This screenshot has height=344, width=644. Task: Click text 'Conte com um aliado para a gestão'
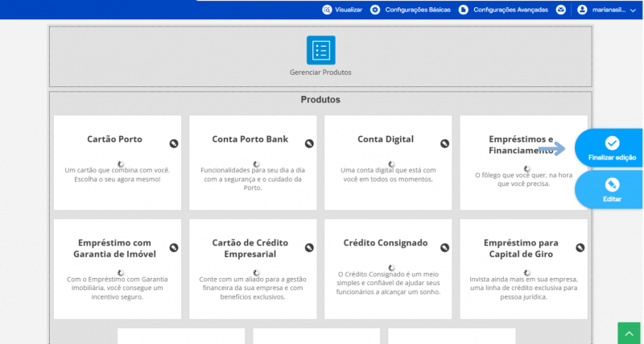pos(253,279)
